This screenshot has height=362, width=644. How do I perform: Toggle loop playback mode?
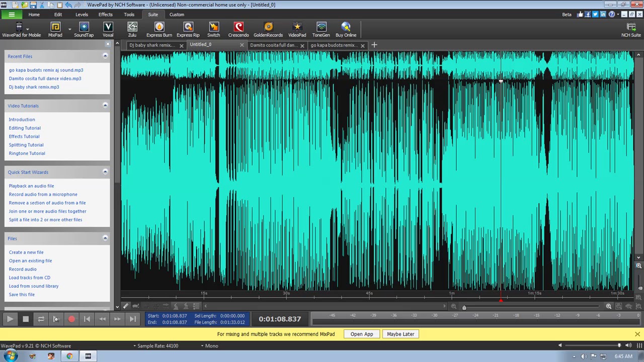(x=41, y=319)
